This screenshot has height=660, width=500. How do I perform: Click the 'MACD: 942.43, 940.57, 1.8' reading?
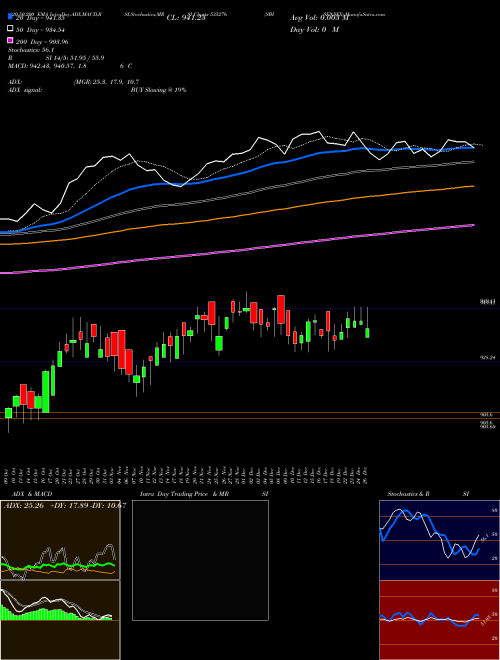[47, 66]
